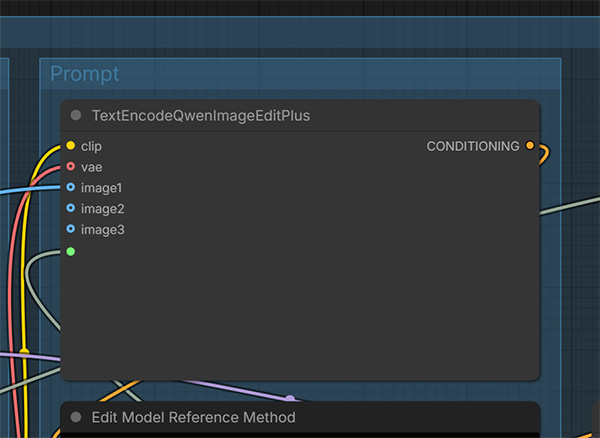The width and height of the screenshot is (600, 438).
Task: Click the red vae input socket
Action: [x=70, y=166]
